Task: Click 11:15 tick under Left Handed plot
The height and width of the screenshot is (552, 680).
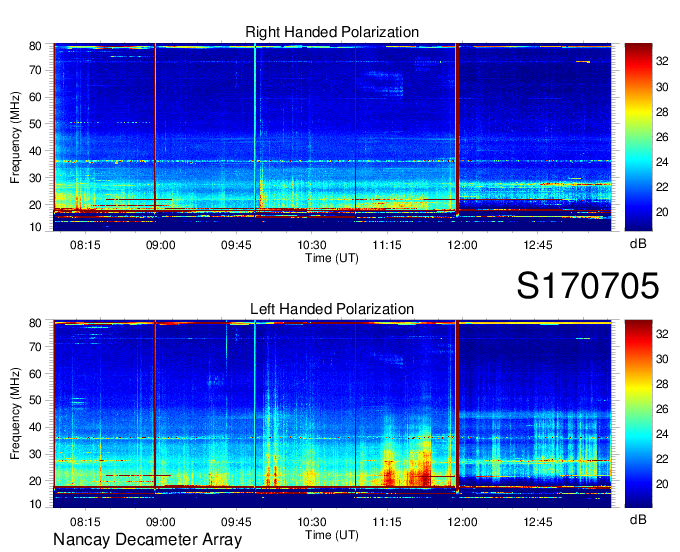Action: click(387, 522)
